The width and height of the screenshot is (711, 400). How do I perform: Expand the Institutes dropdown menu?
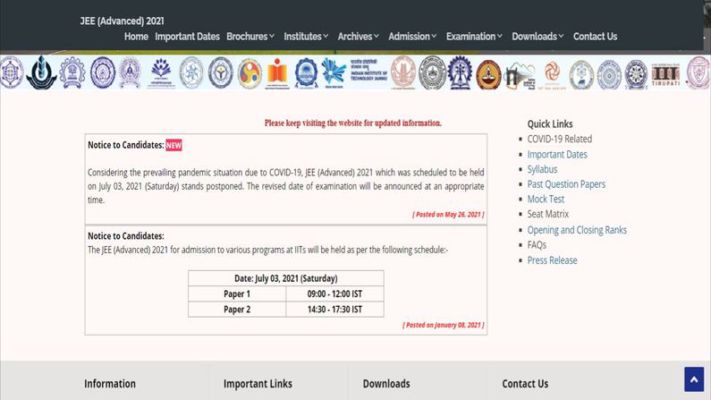(x=306, y=36)
